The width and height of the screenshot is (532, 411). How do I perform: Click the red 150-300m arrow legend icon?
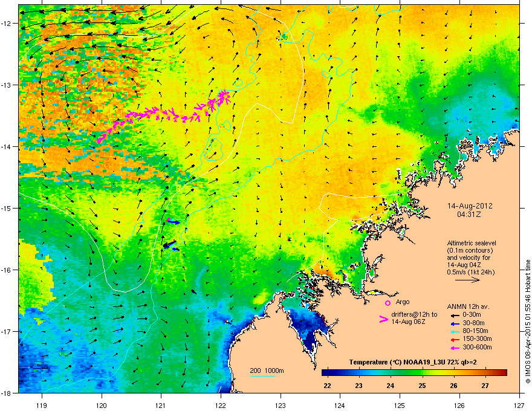point(455,340)
